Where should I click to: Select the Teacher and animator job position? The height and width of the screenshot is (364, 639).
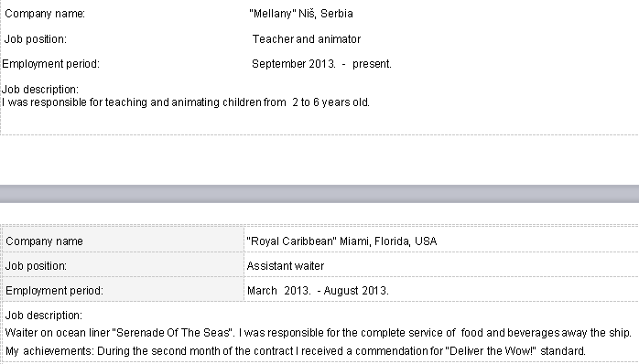click(x=307, y=39)
